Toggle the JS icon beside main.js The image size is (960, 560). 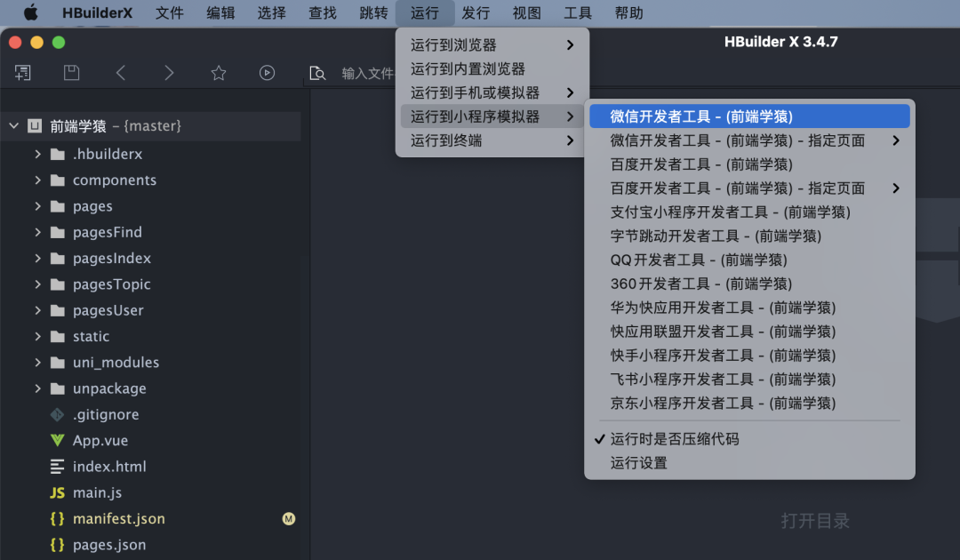pos(58,492)
